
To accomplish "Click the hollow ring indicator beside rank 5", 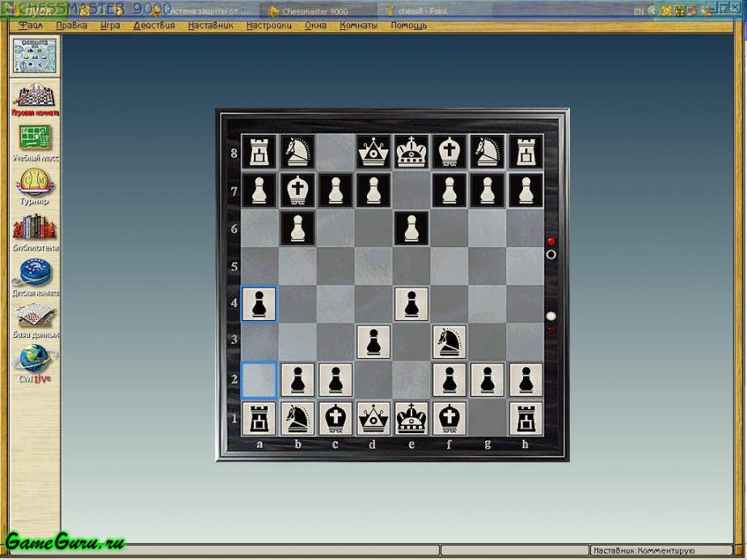I will click(551, 255).
